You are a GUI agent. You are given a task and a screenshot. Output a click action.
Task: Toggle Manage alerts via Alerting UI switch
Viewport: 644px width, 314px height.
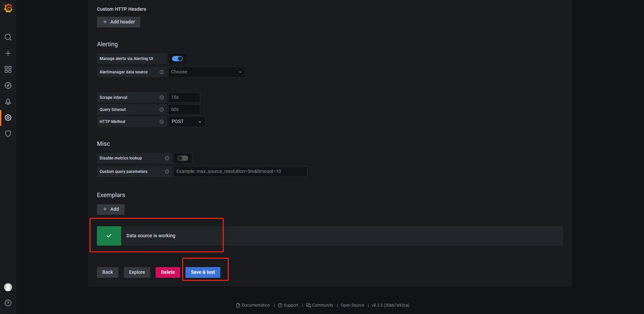177,59
